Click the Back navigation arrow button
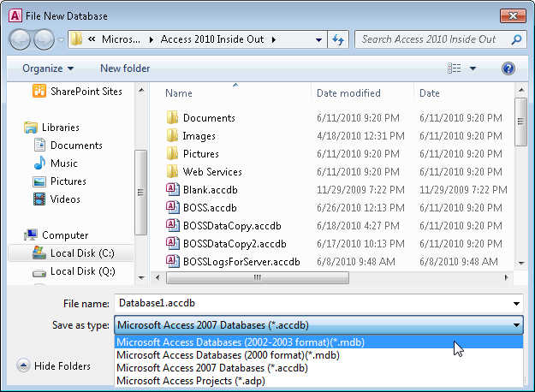 click(20, 39)
